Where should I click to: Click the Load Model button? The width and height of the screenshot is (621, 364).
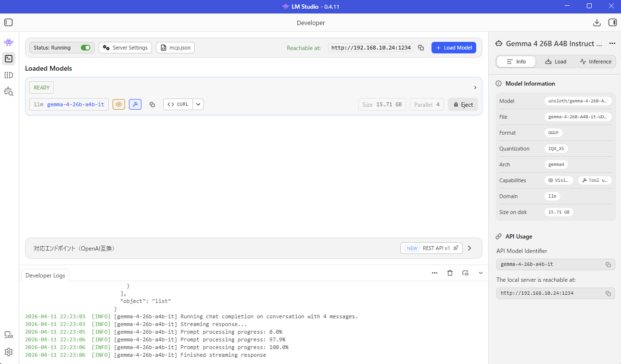coord(454,48)
